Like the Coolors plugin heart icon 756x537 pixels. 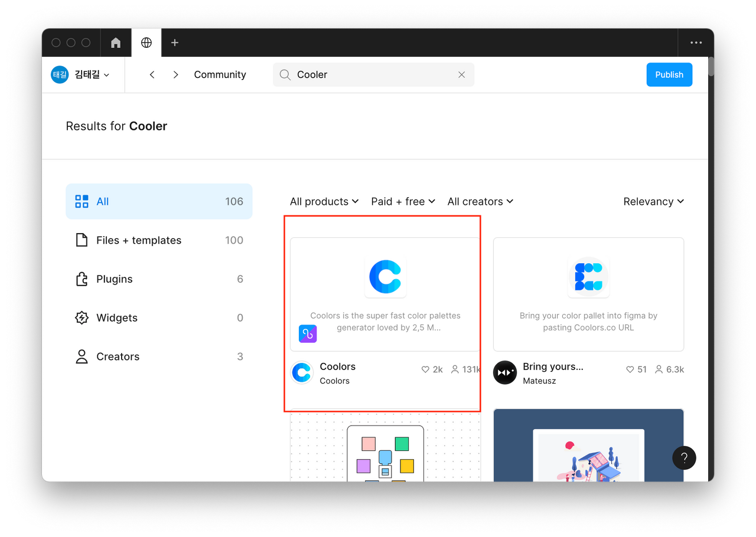pyautogui.click(x=425, y=369)
